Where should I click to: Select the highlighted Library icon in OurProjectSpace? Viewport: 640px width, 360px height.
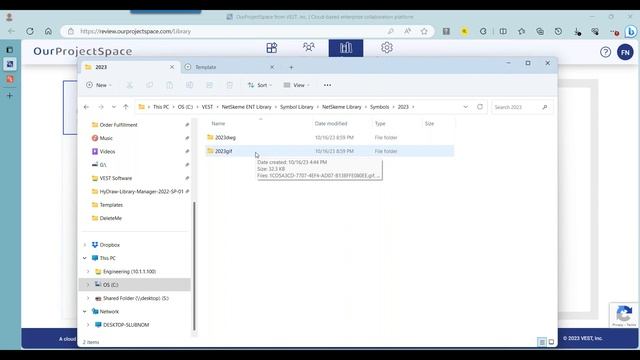point(346,48)
